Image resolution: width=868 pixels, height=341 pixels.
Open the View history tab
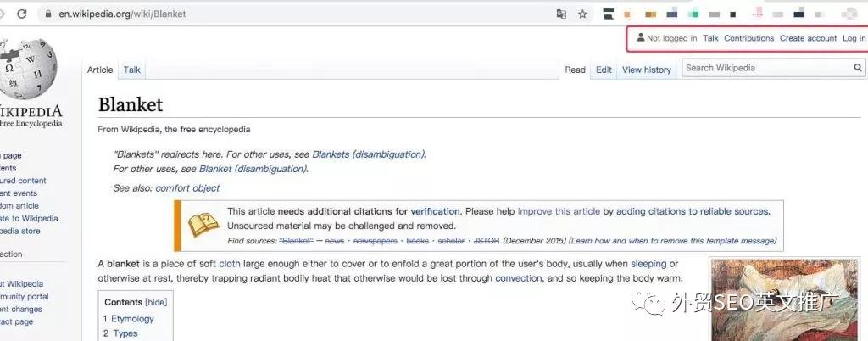pos(646,70)
